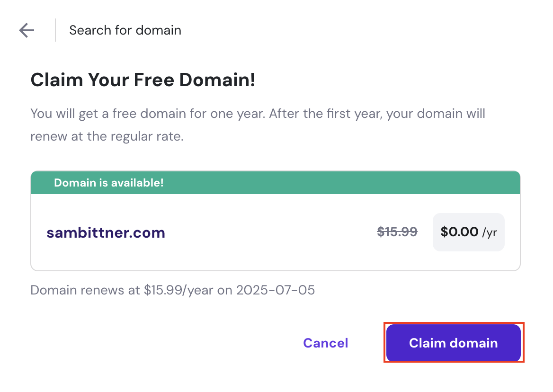Click the $0.00 /yr price badge
The image size is (553, 392).
point(468,232)
